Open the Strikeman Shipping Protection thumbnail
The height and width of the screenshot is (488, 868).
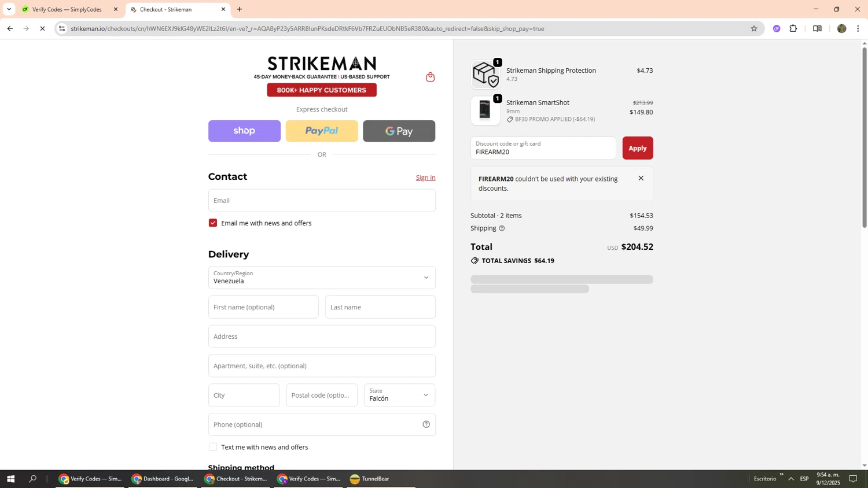click(x=486, y=75)
